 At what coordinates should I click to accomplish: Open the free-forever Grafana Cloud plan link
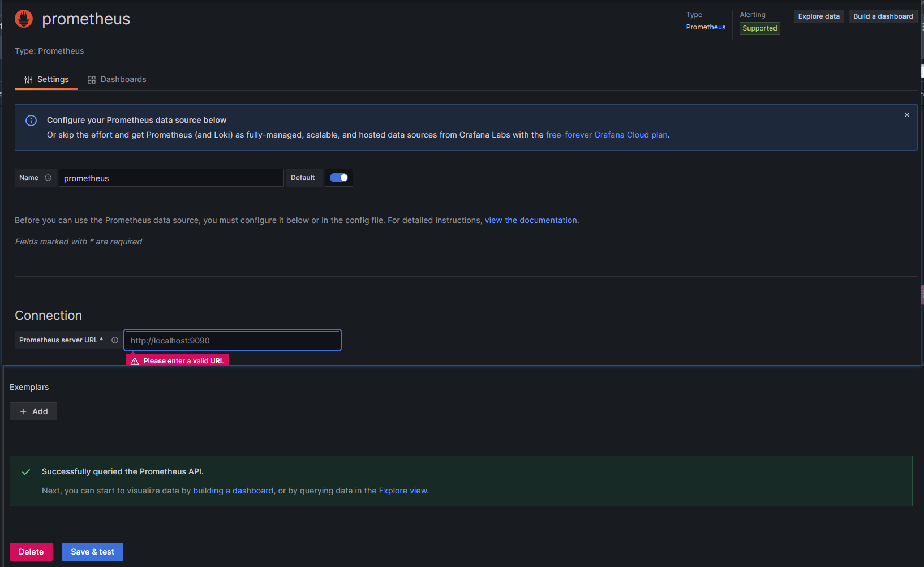(x=607, y=135)
